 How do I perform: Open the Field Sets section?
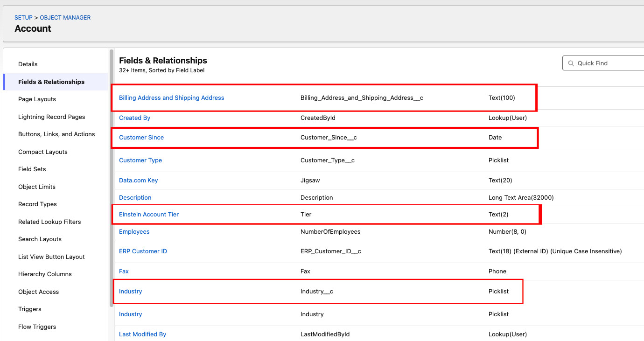point(32,169)
